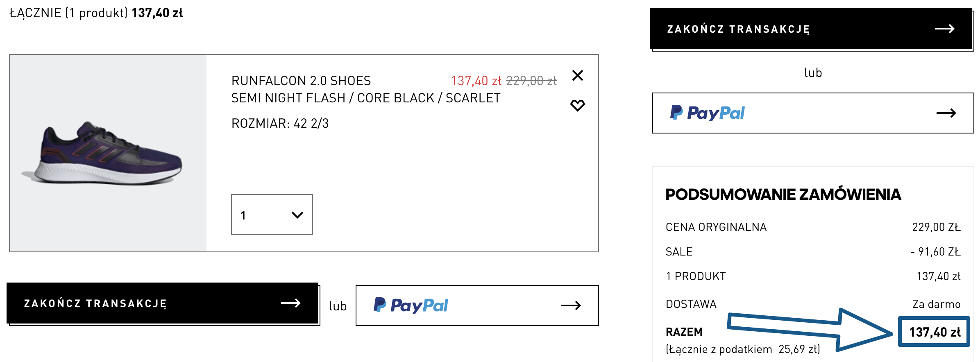Click the crossed-out 229,00 zł original price

[531, 81]
